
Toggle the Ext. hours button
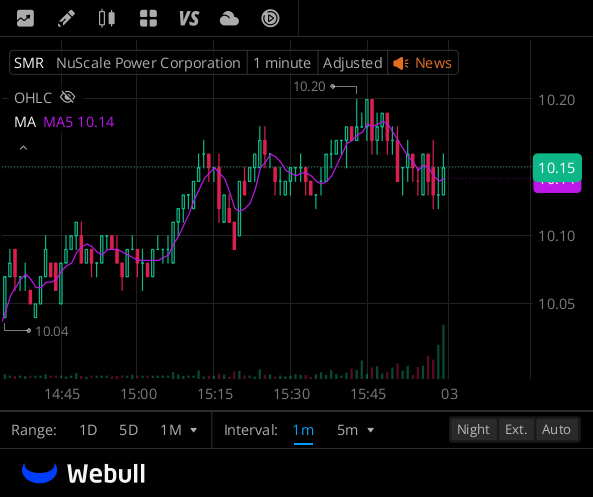point(516,430)
